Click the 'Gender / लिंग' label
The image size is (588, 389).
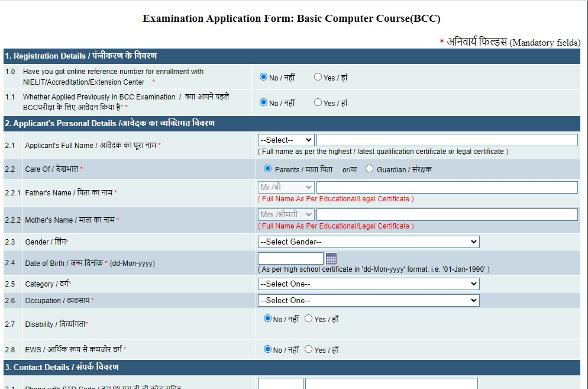(x=47, y=242)
